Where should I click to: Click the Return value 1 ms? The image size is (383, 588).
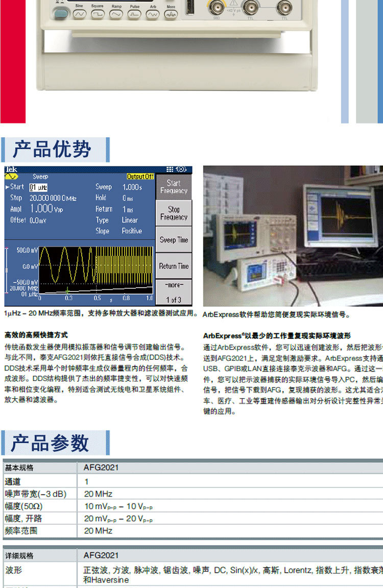click(x=128, y=209)
